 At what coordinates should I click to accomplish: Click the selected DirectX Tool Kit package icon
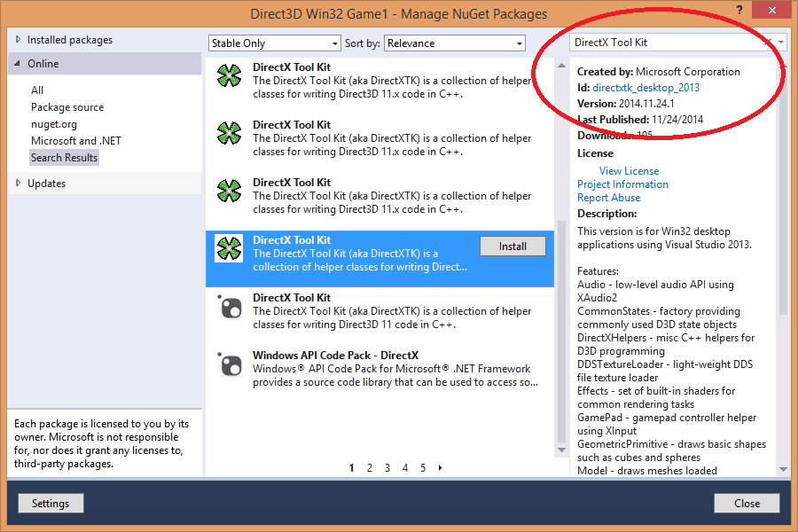229,248
